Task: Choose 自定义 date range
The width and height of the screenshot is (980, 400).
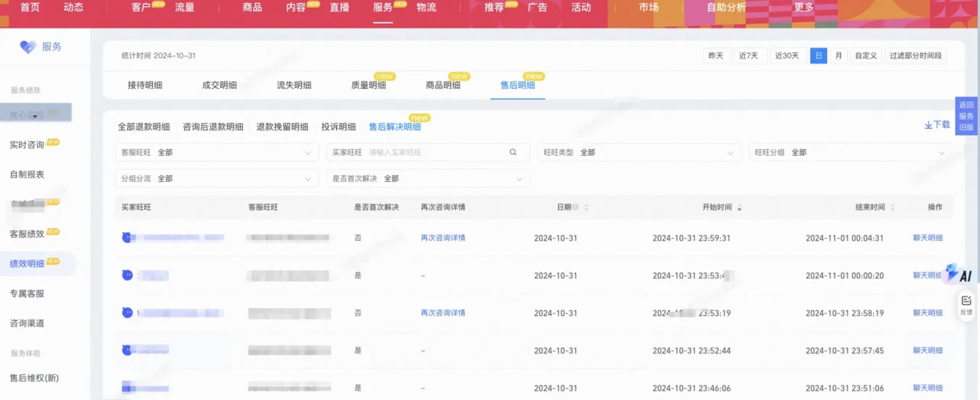Action: [x=866, y=56]
